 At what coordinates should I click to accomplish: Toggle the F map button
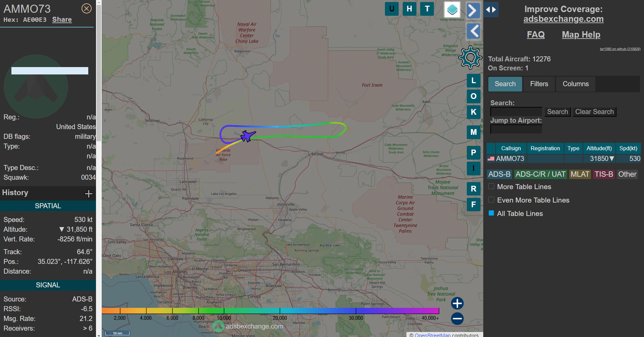pyautogui.click(x=474, y=205)
